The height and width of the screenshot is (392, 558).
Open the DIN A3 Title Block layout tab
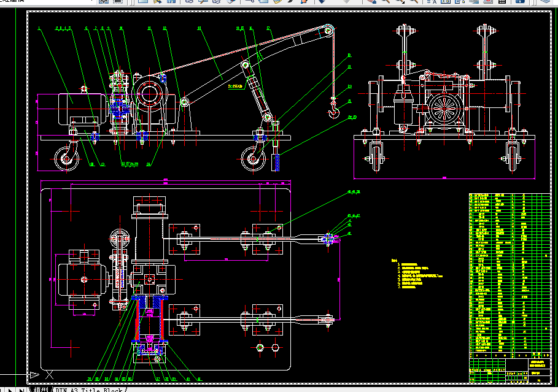tap(88, 390)
